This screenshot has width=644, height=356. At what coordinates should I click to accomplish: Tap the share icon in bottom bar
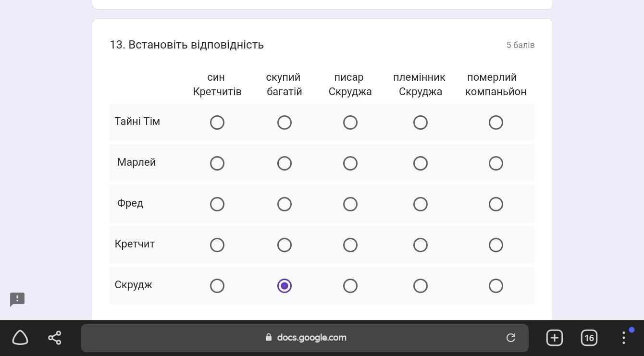point(55,337)
